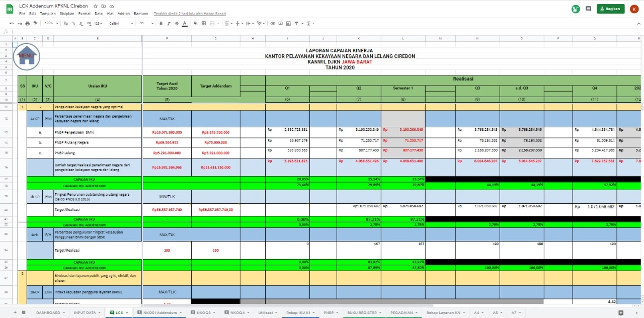644x318 pixels.
Task: Toggle strikethrough formatting
Action: click(177, 23)
